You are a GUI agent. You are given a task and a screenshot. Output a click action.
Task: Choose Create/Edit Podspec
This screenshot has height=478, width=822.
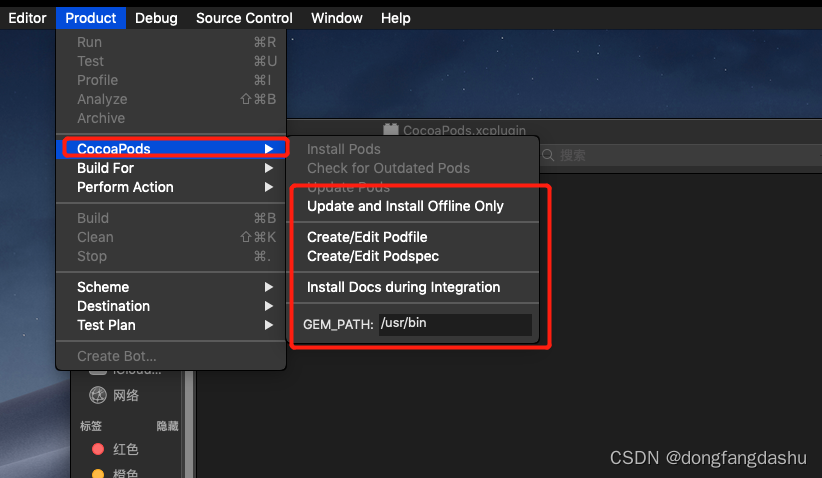413,256
